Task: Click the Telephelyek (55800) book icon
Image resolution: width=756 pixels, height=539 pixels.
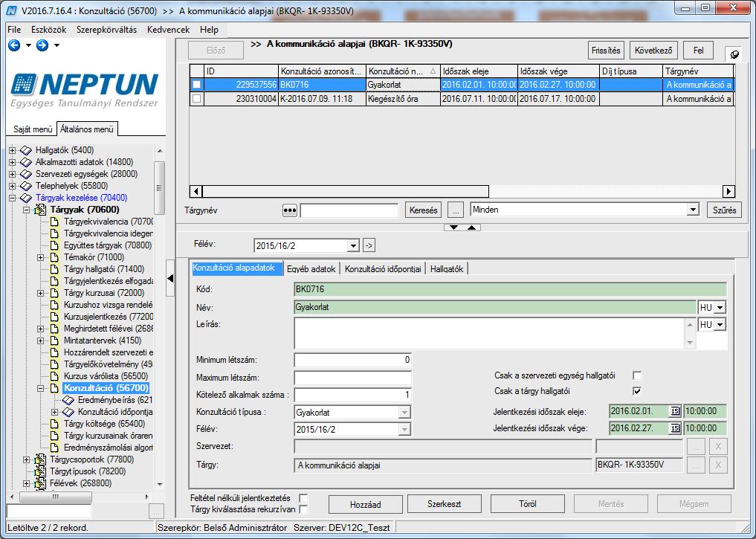Action: pos(26,186)
